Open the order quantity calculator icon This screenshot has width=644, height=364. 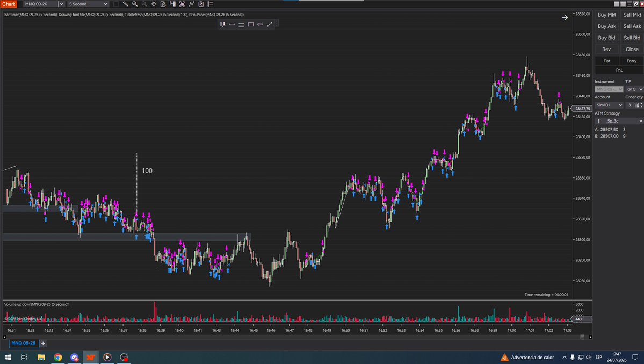(x=636, y=105)
